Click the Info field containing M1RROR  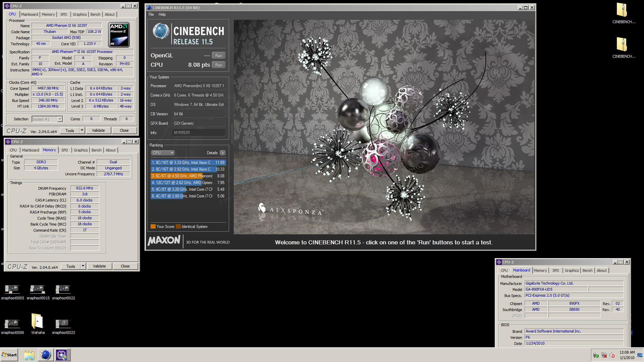tap(199, 133)
